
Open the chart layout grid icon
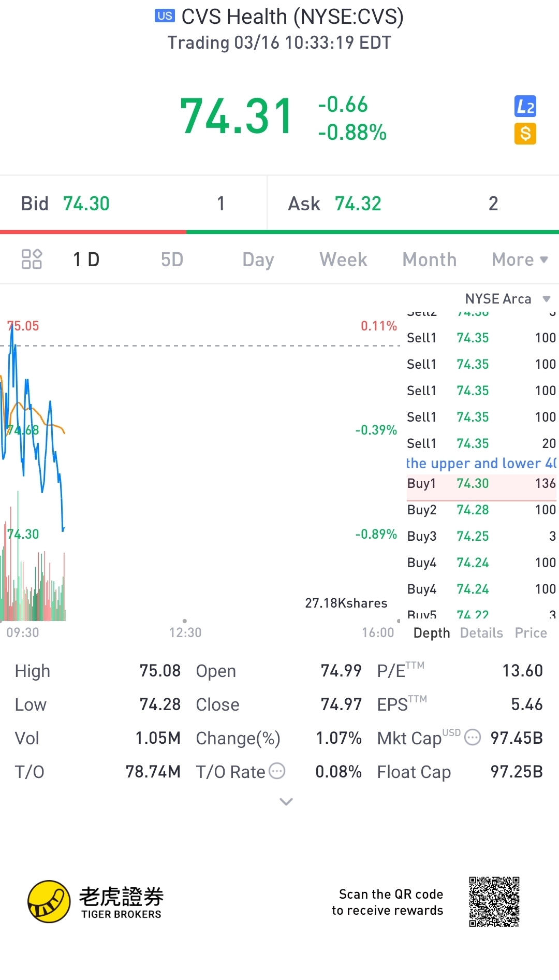[x=32, y=259]
